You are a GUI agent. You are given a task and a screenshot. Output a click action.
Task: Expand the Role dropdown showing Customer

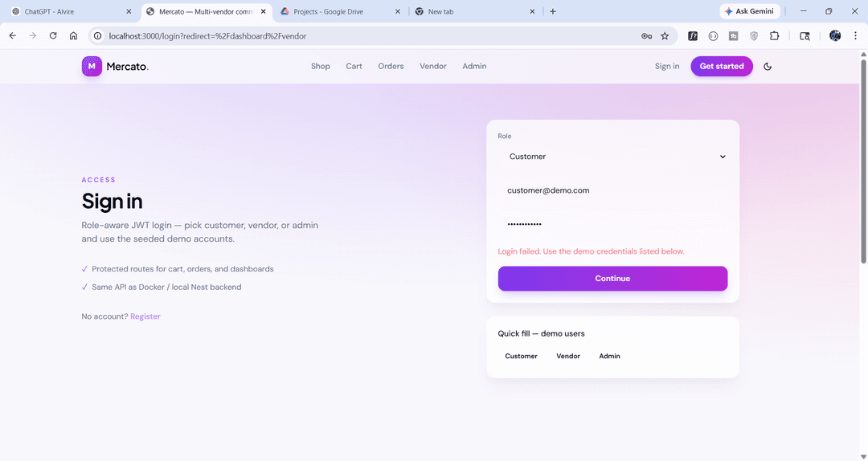click(x=612, y=157)
